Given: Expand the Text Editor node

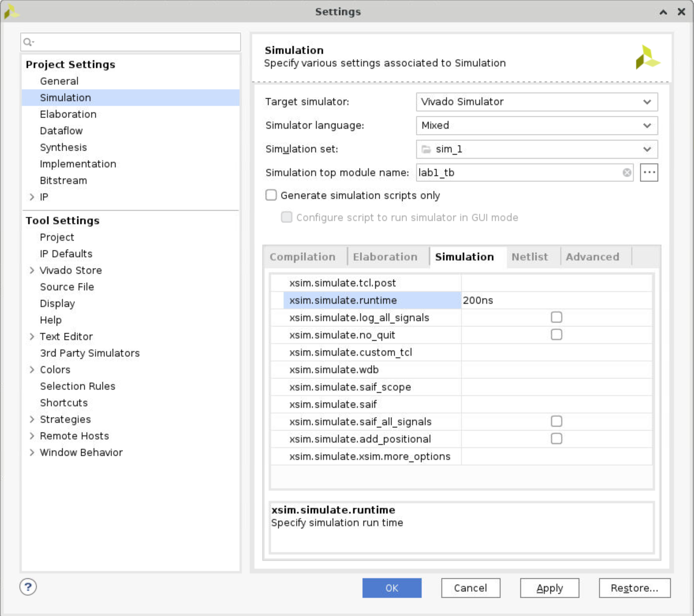Looking at the screenshot, I should (x=32, y=336).
